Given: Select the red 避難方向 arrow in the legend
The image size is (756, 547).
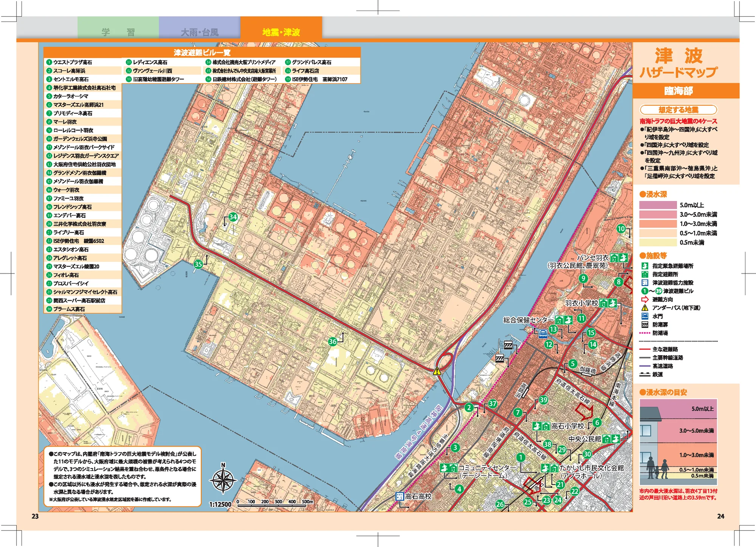Looking at the screenshot, I should 645,299.
